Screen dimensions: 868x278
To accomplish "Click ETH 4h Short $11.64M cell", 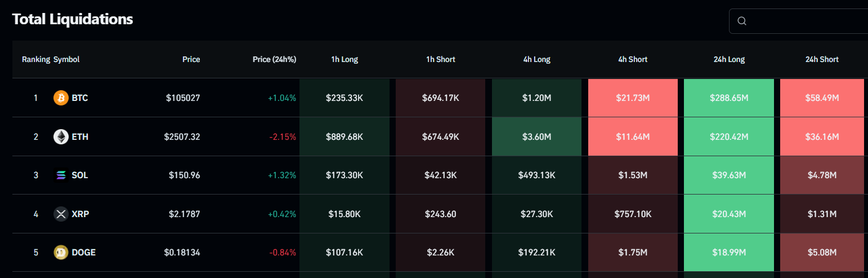I will tap(633, 136).
